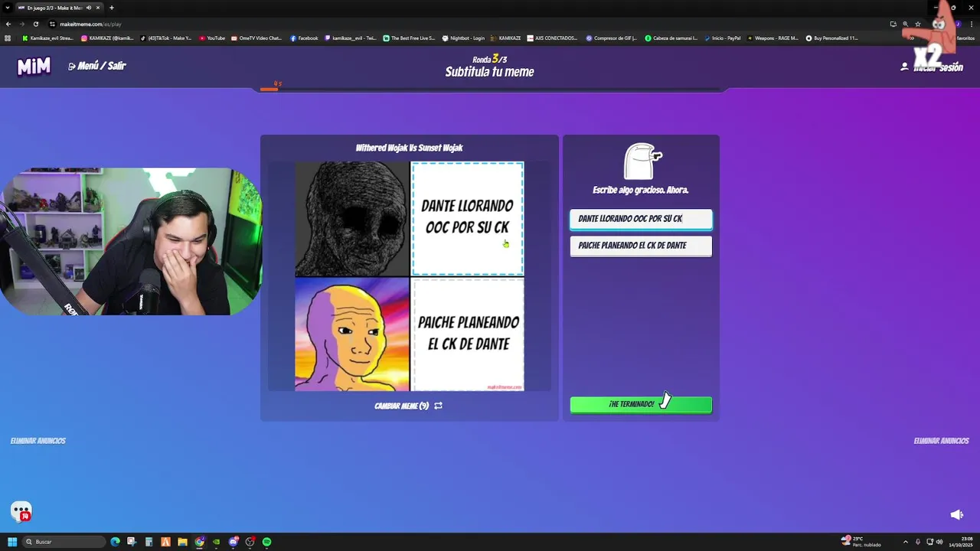Viewport: 980px width, 551px height.
Task: Expand hidden system tray icons
Action: point(905,541)
